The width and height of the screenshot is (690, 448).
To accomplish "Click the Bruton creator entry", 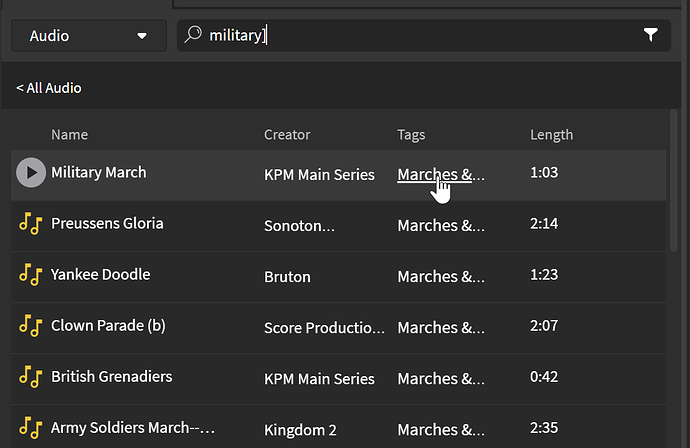I will click(287, 277).
